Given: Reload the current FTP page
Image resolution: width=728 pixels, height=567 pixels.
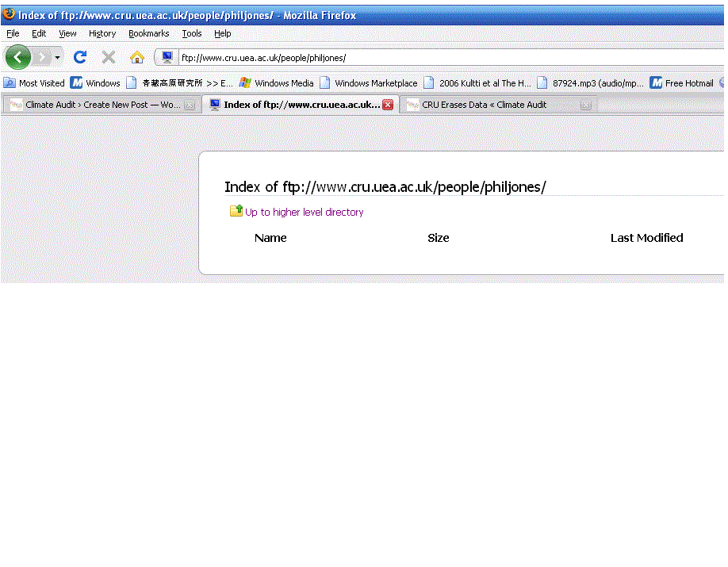Looking at the screenshot, I should pyautogui.click(x=80, y=57).
